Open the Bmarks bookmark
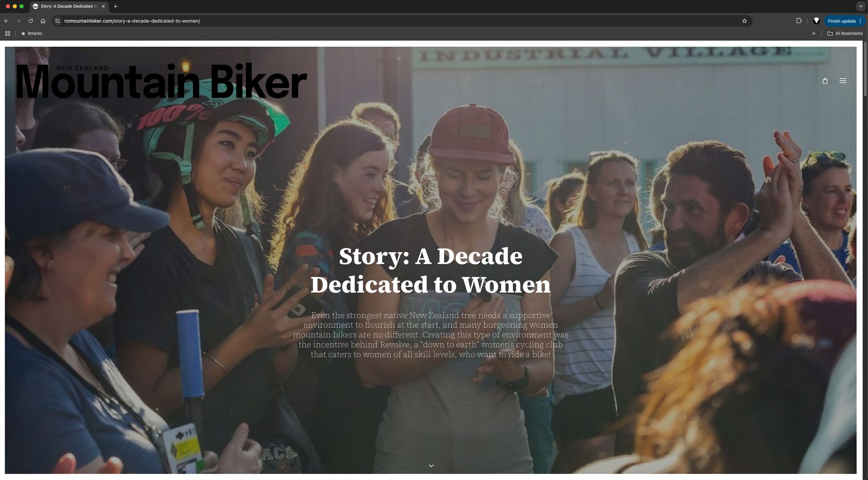This screenshot has height=480, width=868. tap(32, 33)
